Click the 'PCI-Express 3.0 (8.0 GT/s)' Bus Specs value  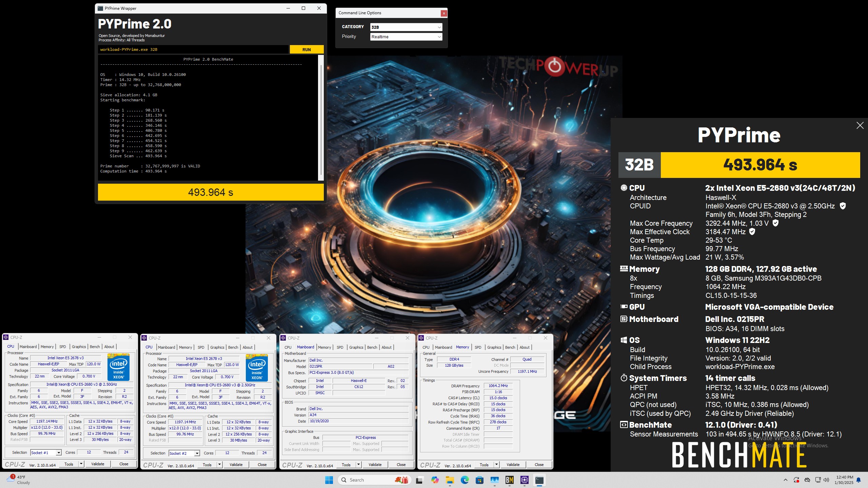(358, 372)
